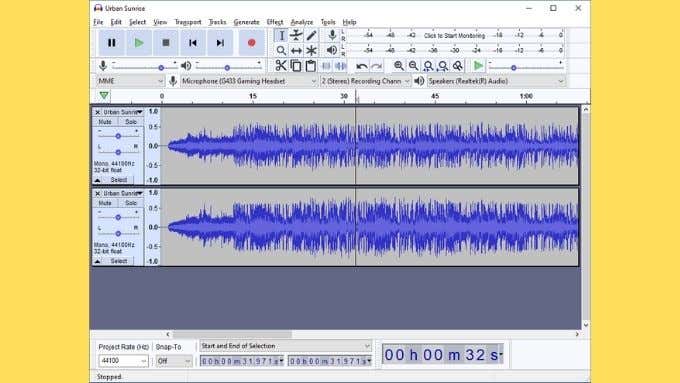
Task: Select the Envelope tool
Action: coord(296,36)
